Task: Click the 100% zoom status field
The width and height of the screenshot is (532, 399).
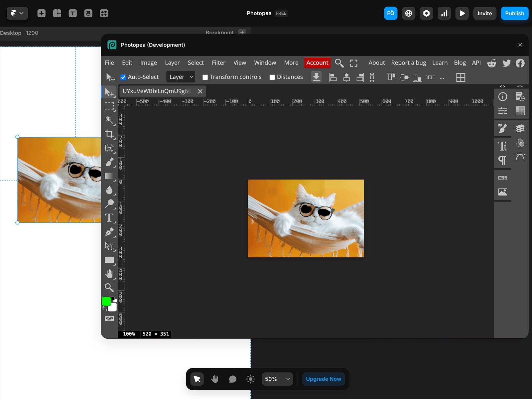Action: click(x=129, y=334)
